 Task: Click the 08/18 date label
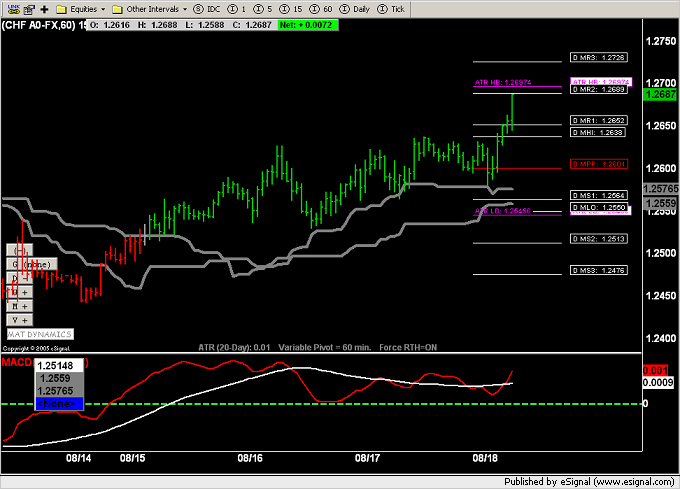(485, 458)
